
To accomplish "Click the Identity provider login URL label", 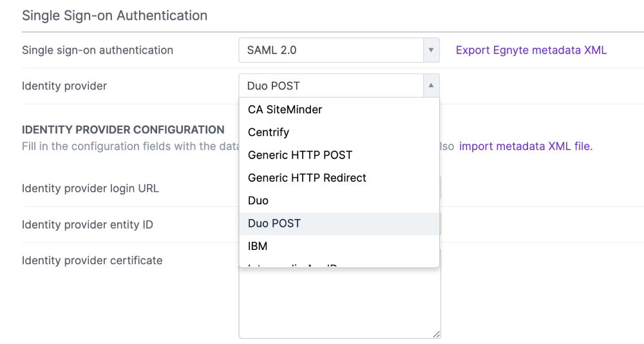I will 90,188.
